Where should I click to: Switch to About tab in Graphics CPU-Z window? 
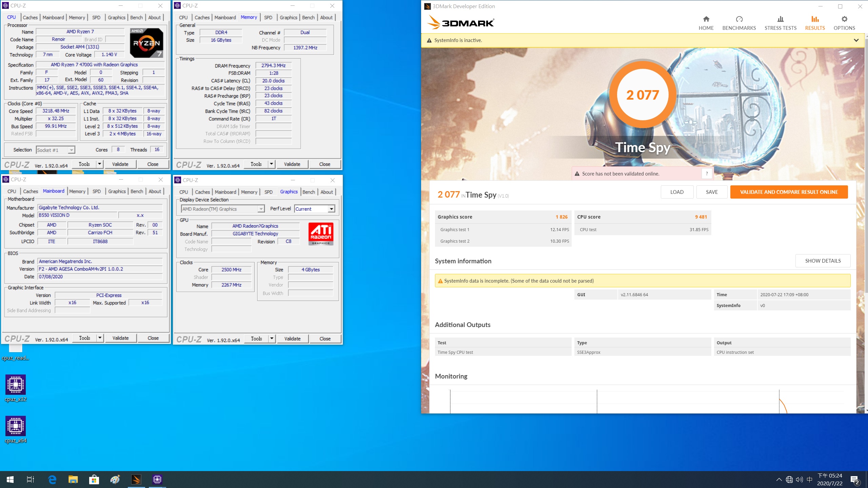pyautogui.click(x=327, y=192)
